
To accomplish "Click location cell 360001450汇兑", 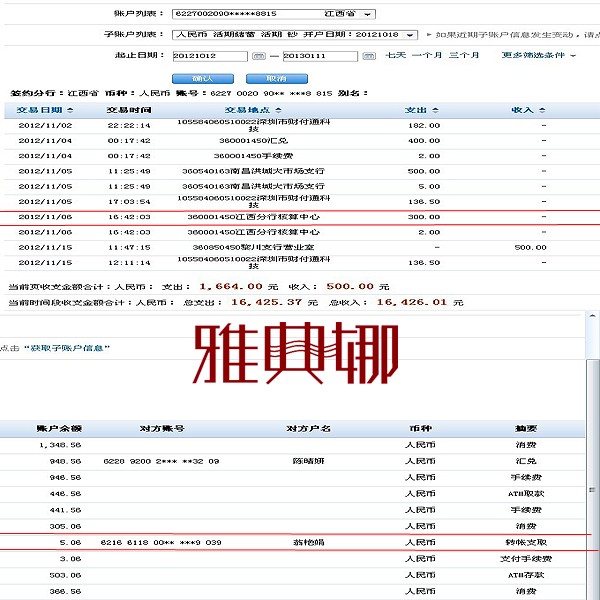I will pyautogui.click(x=253, y=141).
